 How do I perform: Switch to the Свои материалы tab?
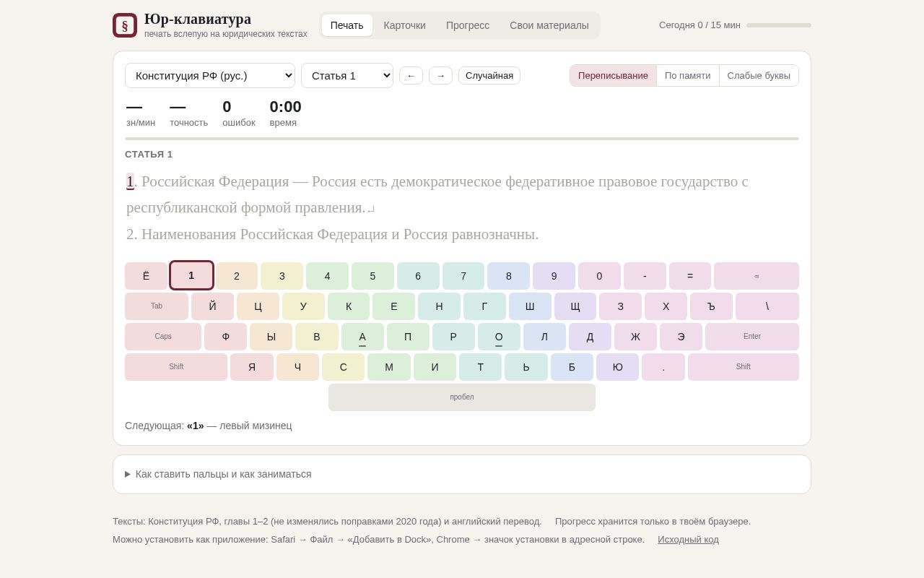[549, 25]
